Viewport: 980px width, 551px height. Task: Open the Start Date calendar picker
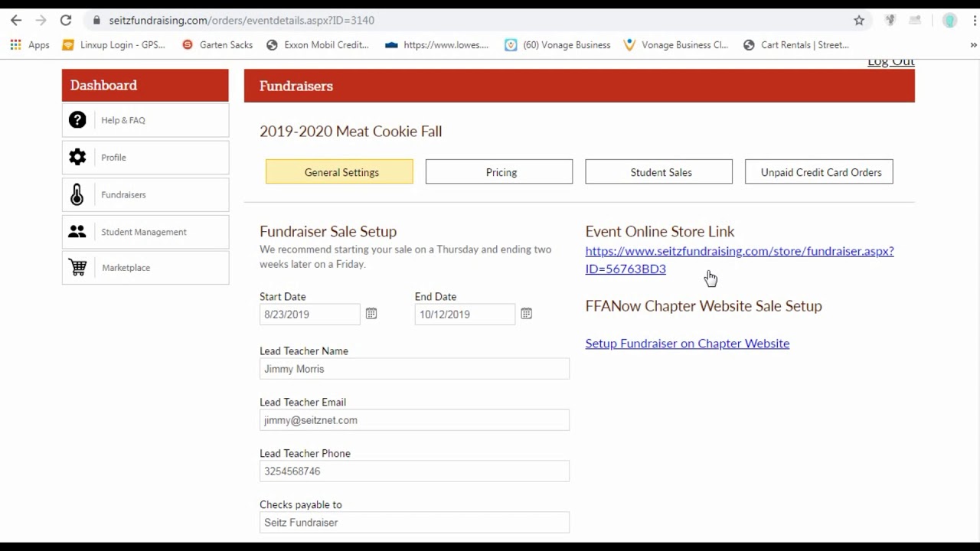pyautogui.click(x=371, y=314)
